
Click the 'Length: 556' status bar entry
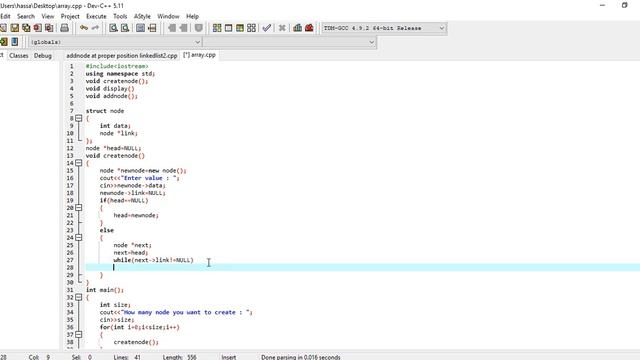pos(180,357)
